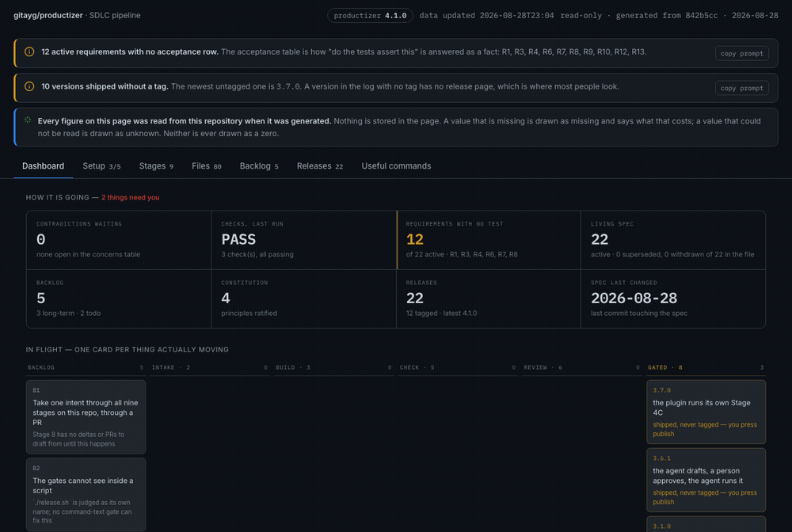792x532 pixels.
Task: Open the Releases 22 tab
Action: [320, 166]
